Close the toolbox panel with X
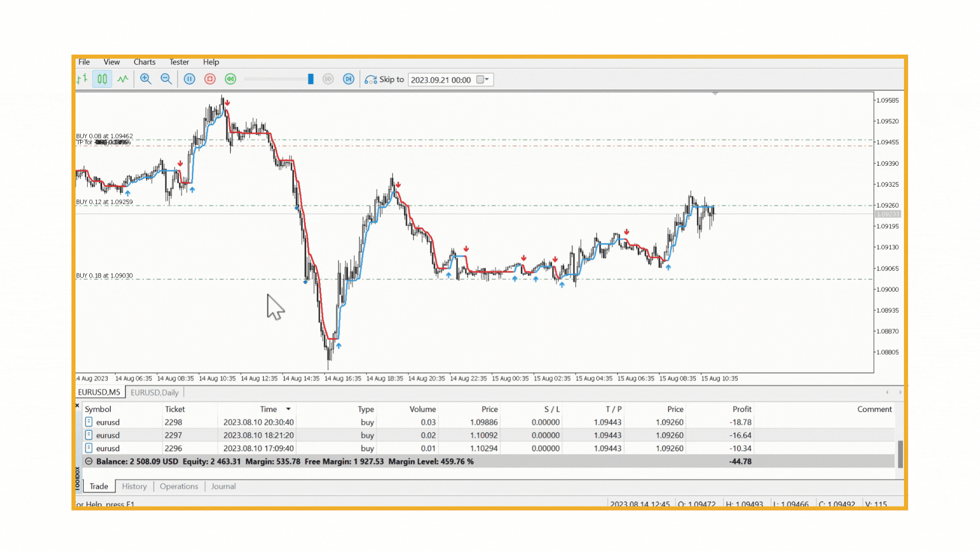The width and height of the screenshot is (980, 551). click(78, 406)
